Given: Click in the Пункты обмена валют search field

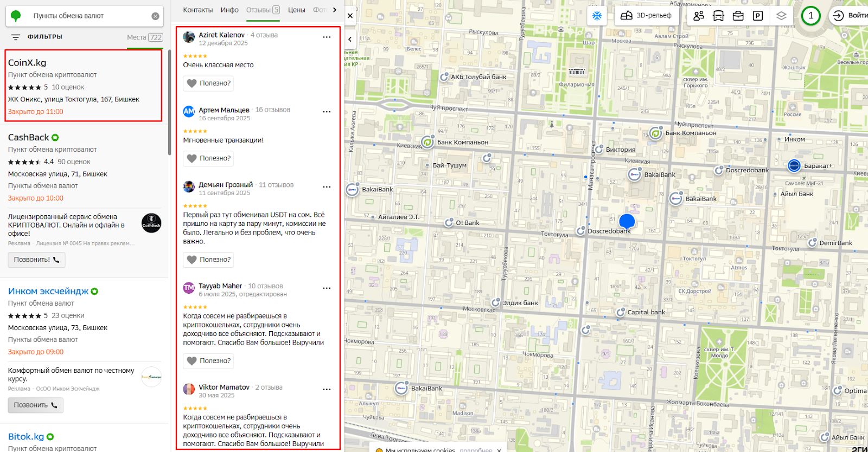Looking at the screenshot, I should (x=87, y=16).
